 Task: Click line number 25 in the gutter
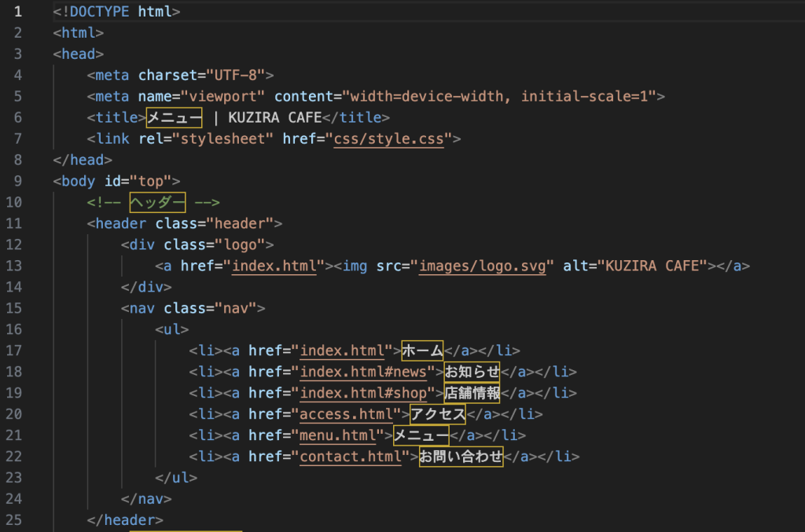click(x=16, y=520)
